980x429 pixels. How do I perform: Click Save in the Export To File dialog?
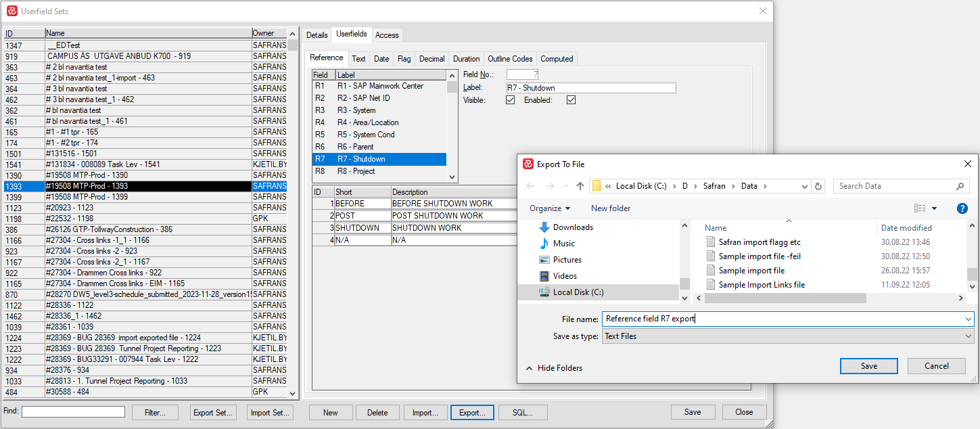point(869,366)
